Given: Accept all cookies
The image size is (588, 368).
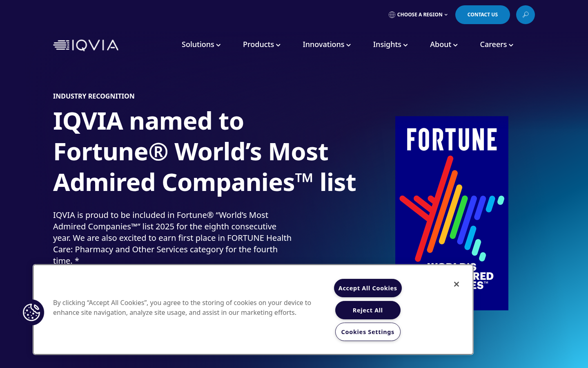Looking at the screenshot, I should (367, 288).
